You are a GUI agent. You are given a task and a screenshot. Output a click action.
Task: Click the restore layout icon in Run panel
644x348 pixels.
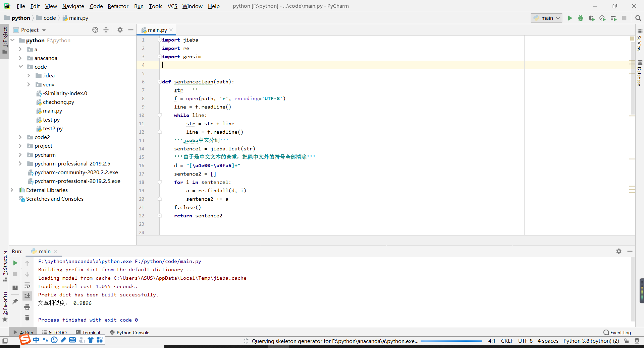pos(15,288)
